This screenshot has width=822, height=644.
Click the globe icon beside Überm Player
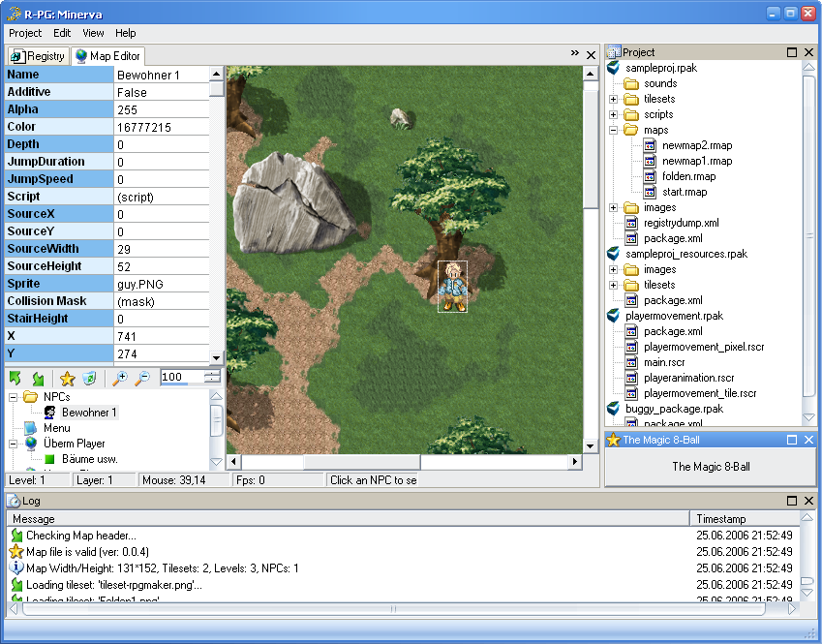tap(31, 444)
